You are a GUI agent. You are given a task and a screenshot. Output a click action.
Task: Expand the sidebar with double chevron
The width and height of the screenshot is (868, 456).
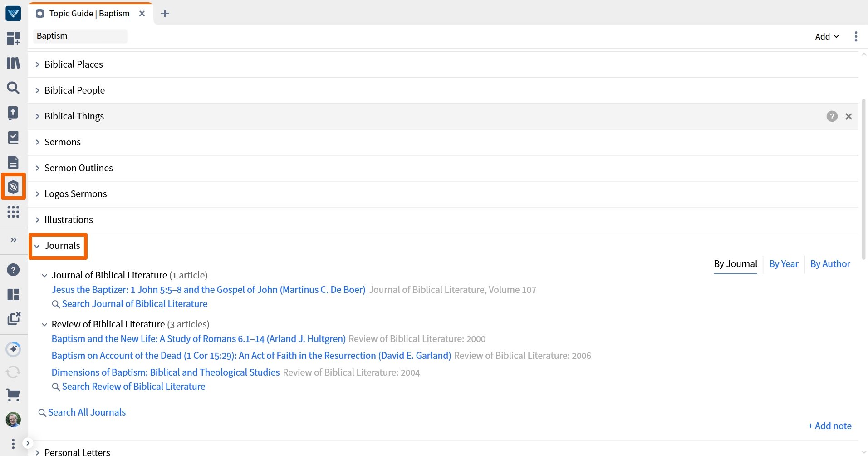pyautogui.click(x=13, y=240)
